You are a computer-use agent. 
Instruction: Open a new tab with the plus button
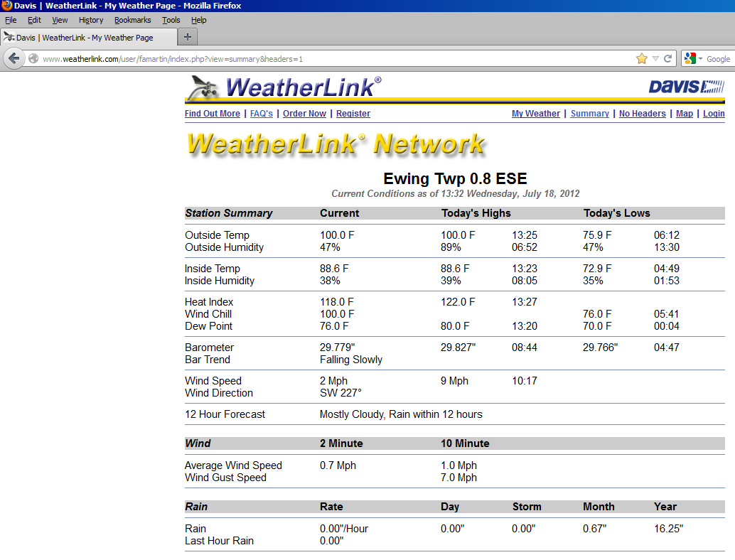tap(188, 37)
